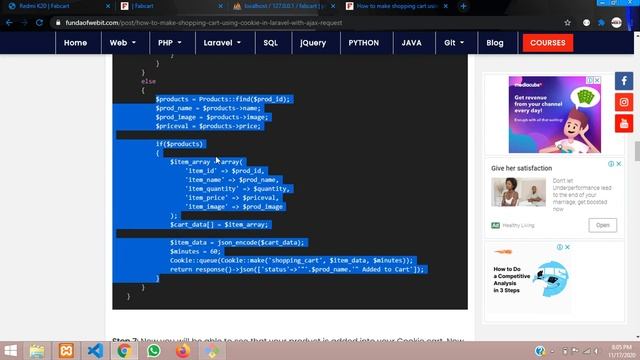
Task: Expand the Laravel dropdown menu
Action: (222, 43)
